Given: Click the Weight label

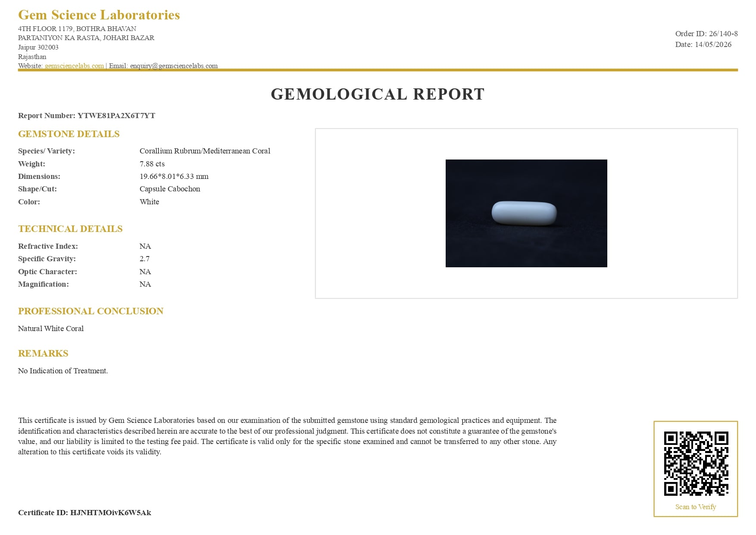Looking at the screenshot, I should tap(31, 164).
